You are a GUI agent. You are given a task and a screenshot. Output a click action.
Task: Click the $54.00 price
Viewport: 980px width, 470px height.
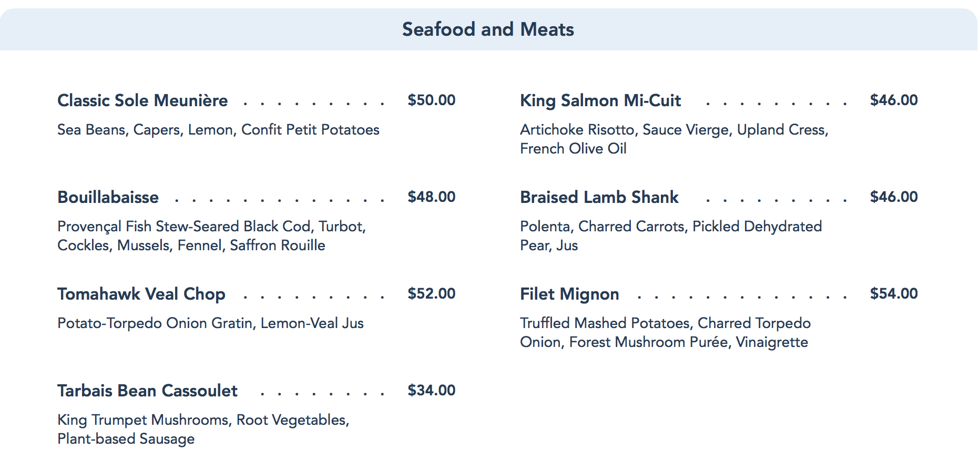(893, 293)
